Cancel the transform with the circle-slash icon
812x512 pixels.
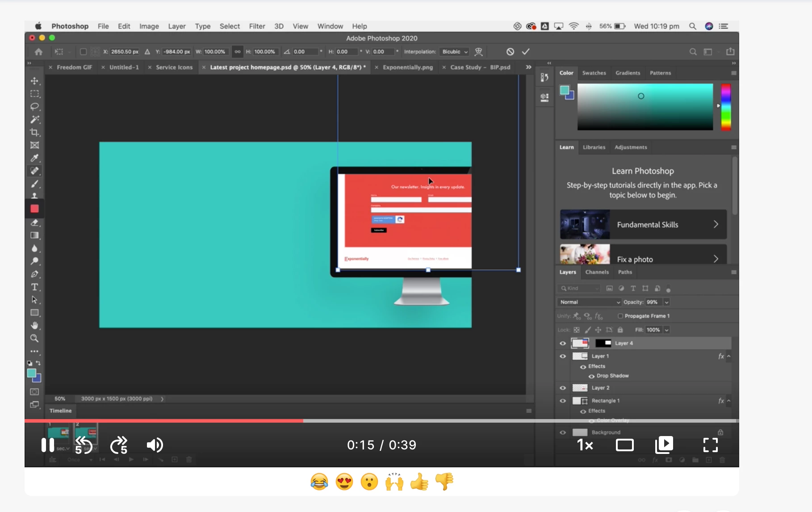tap(510, 52)
